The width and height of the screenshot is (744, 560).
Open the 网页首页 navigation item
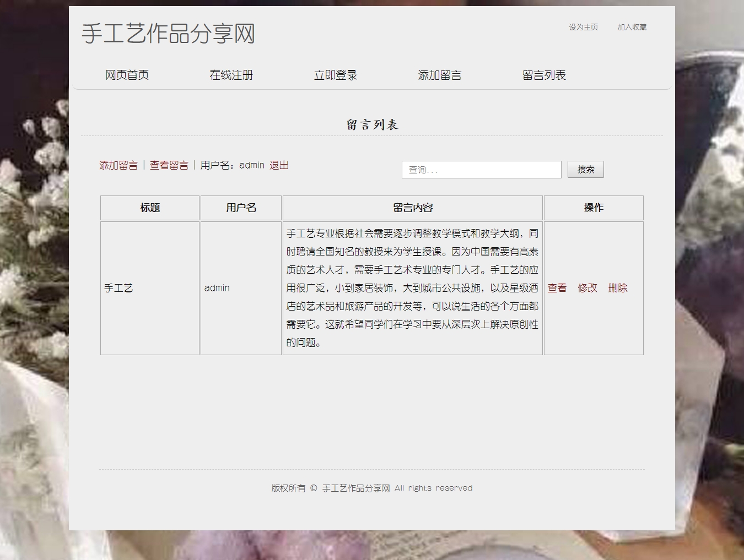point(127,75)
